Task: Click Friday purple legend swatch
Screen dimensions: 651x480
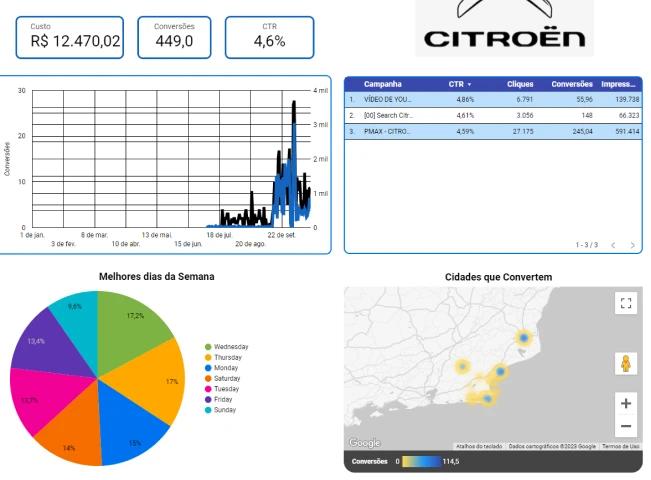Action: [208, 399]
